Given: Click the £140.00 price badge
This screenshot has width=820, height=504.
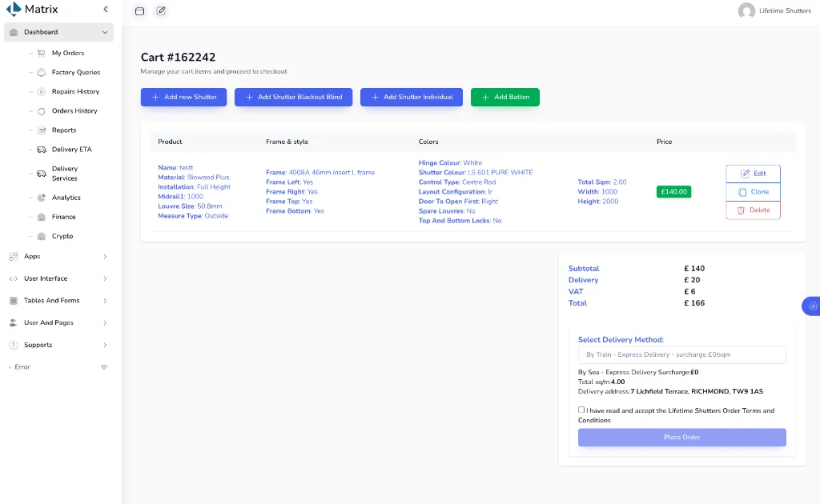Looking at the screenshot, I should (x=673, y=192).
